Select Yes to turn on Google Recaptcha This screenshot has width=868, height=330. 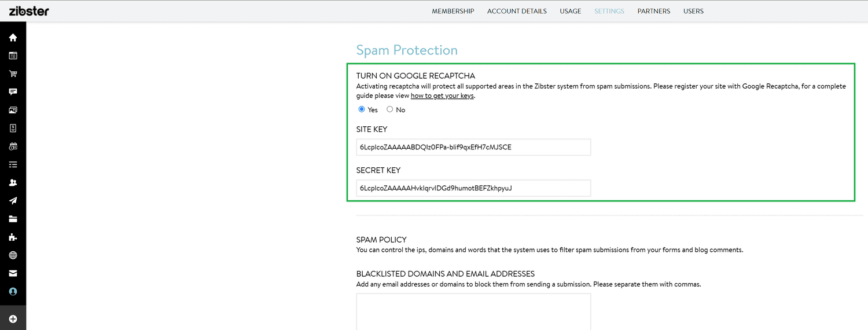coord(362,109)
